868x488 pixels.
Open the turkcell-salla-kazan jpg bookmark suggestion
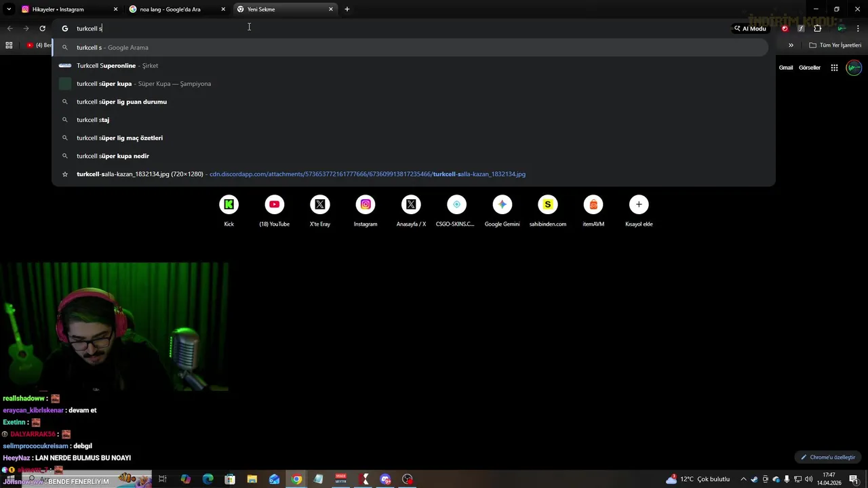pos(410,174)
